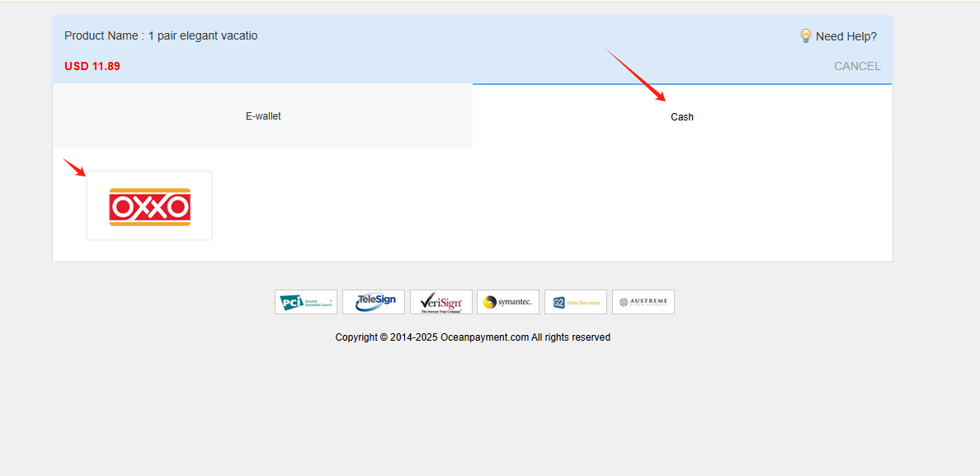Select the OXXO cash payment option
Screen dimensions: 980x476
click(x=149, y=205)
